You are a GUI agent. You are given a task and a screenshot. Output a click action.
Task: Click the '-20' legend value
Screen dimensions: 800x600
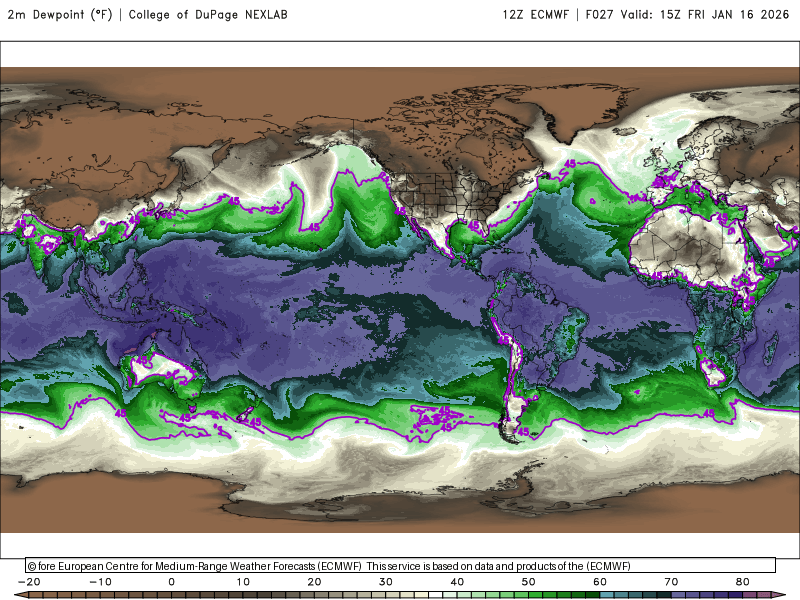coord(29,582)
